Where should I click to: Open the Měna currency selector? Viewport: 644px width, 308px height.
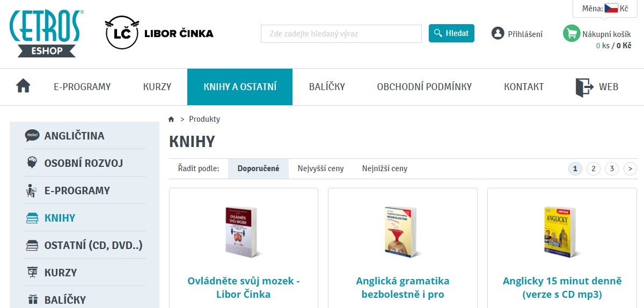(605, 9)
